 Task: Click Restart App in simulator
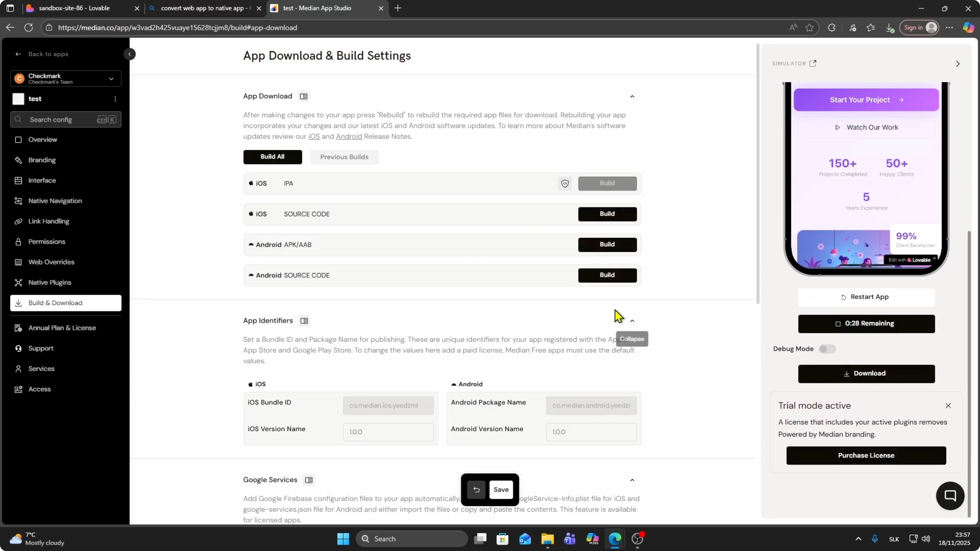[x=866, y=297]
